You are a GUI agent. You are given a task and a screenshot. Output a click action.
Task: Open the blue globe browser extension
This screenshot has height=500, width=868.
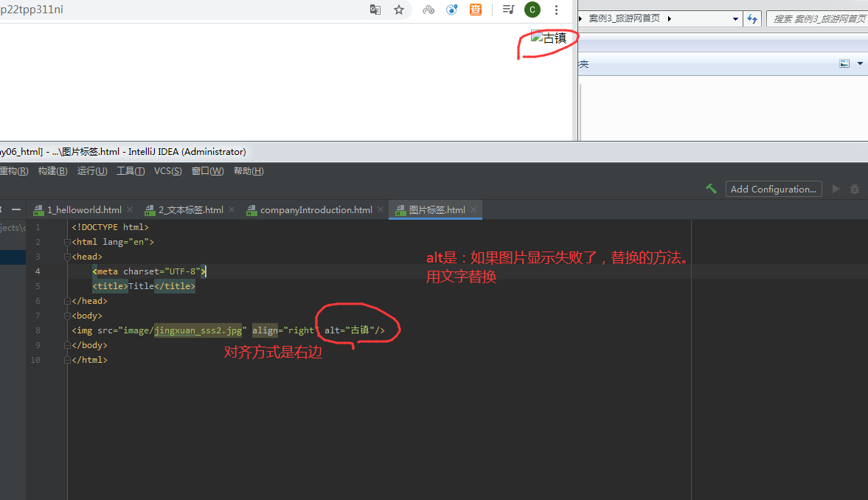pyautogui.click(x=452, y=10)
